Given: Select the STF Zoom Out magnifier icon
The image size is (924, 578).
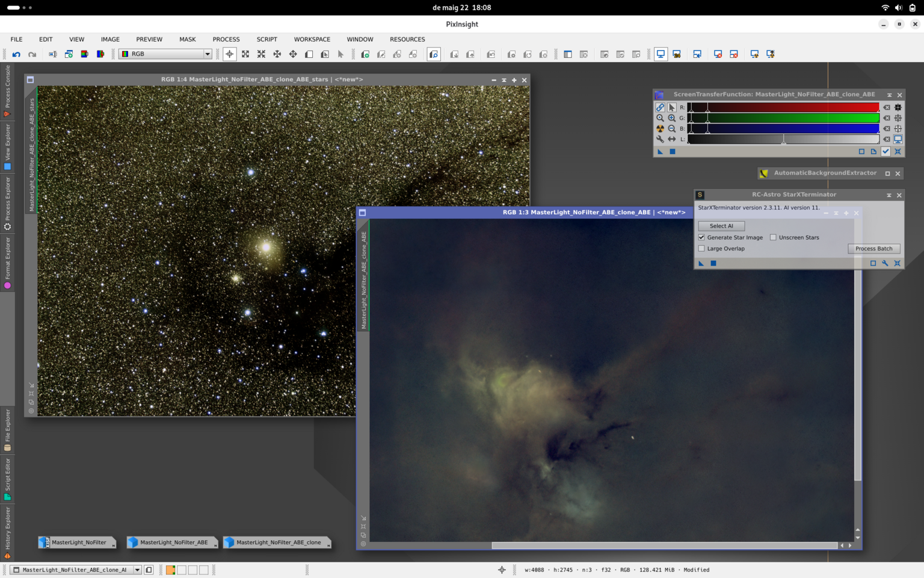Looking at the screenshot, I should [x=672, y=129].
